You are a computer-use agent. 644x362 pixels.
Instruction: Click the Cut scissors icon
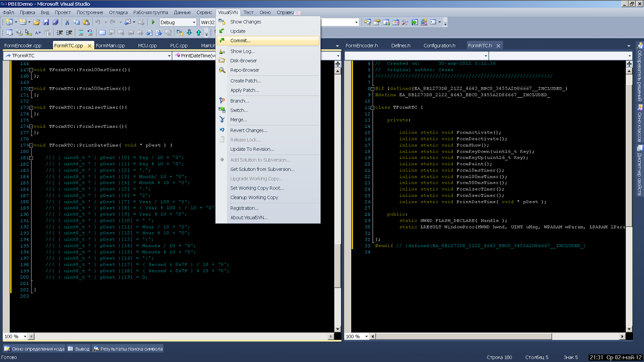(x=67, y=22)
